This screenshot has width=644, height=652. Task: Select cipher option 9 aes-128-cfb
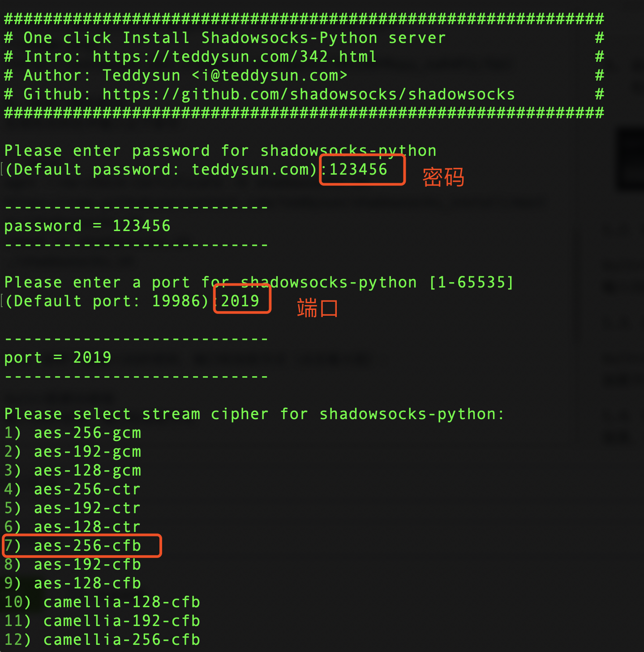[x=73, y=583]
